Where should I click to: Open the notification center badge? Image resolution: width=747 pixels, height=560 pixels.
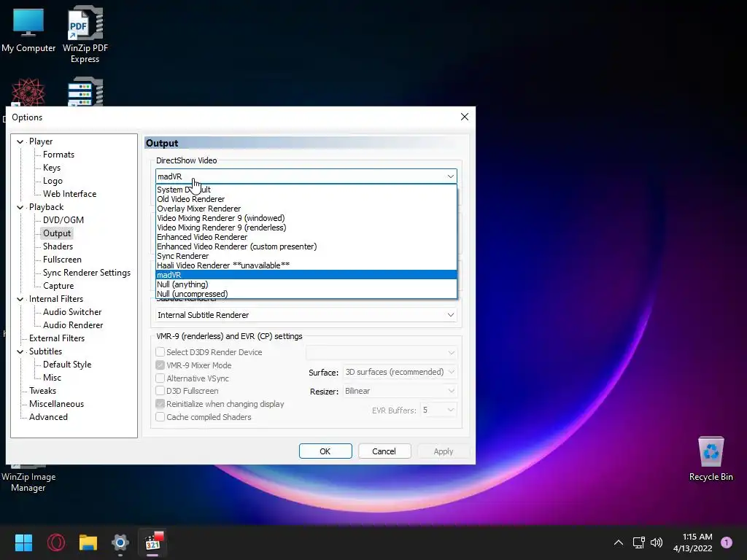pyautogui.click(x=726, y=542)
